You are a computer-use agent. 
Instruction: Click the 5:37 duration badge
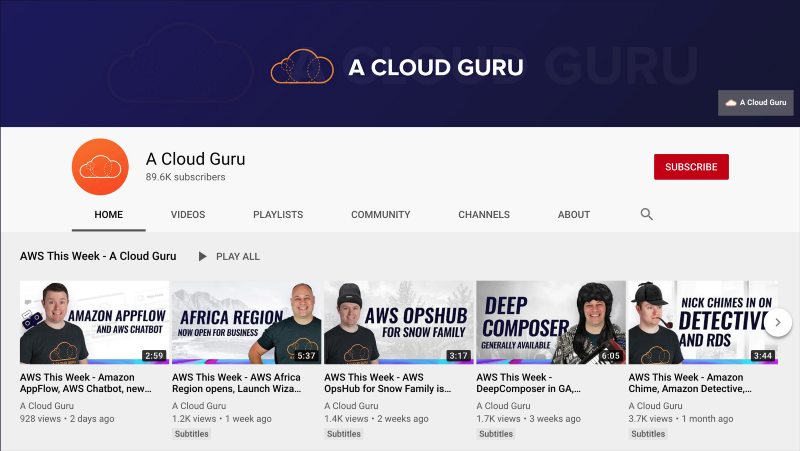point(306,356)
